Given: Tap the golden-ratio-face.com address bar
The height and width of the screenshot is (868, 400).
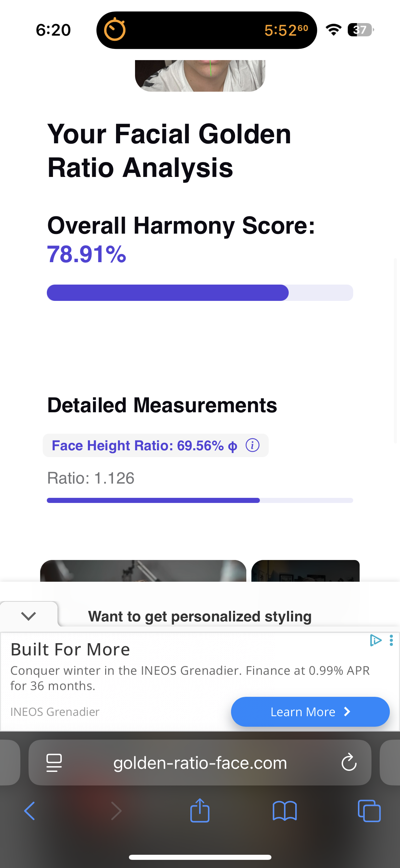Looking at the screenshot, I should click(200, 763).
